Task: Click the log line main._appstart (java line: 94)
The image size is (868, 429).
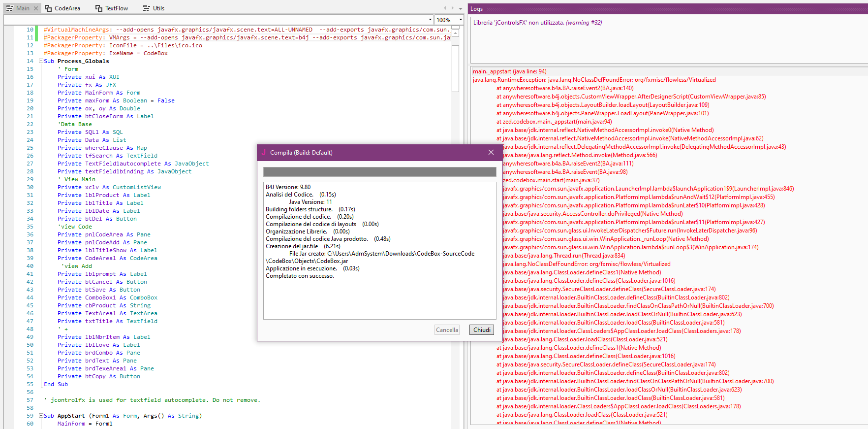Action: (510, 71)
